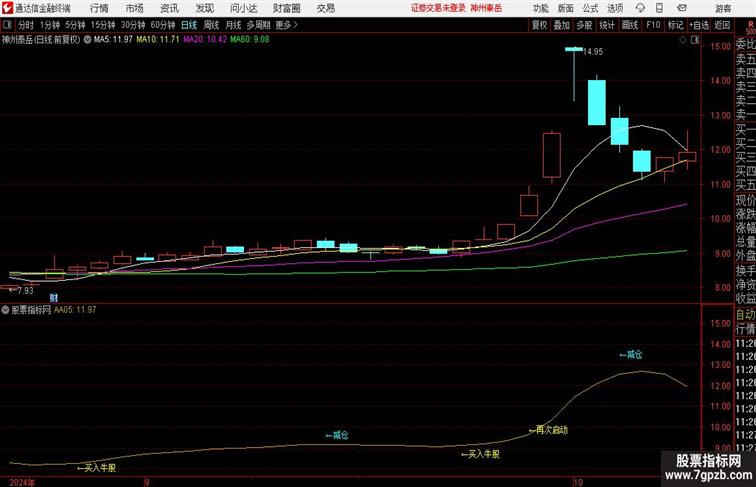The image size is (756, 487).
Task: Open the 多周期 multi-period view
Action: pyautogui.click(x=258, y=25)
